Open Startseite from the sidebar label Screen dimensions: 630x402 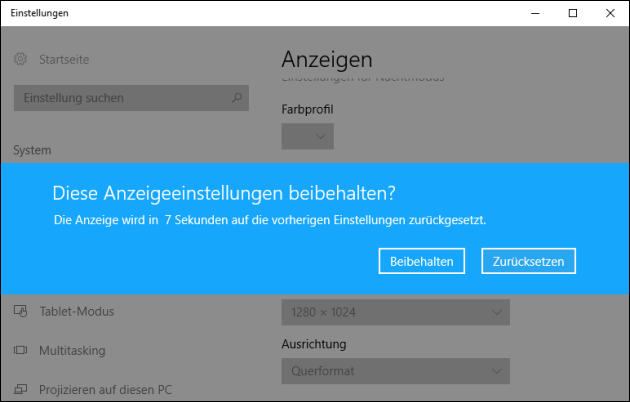click(64, 60)
